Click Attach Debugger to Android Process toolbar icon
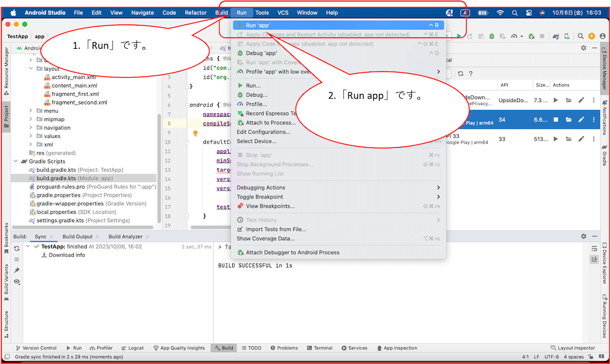The height and width of the screenshot is (364, 611). (531, 36)
